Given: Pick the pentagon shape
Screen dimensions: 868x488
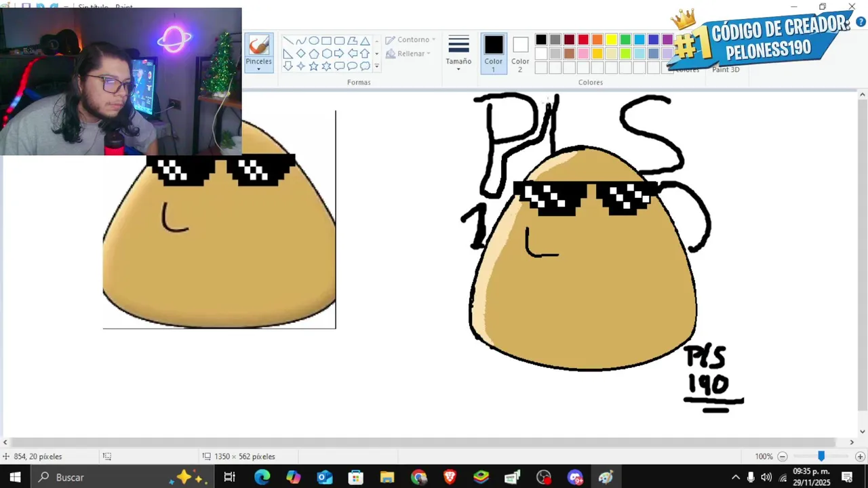Looking at the screenshot, I should pyautogui.click(x=313, y=54).
